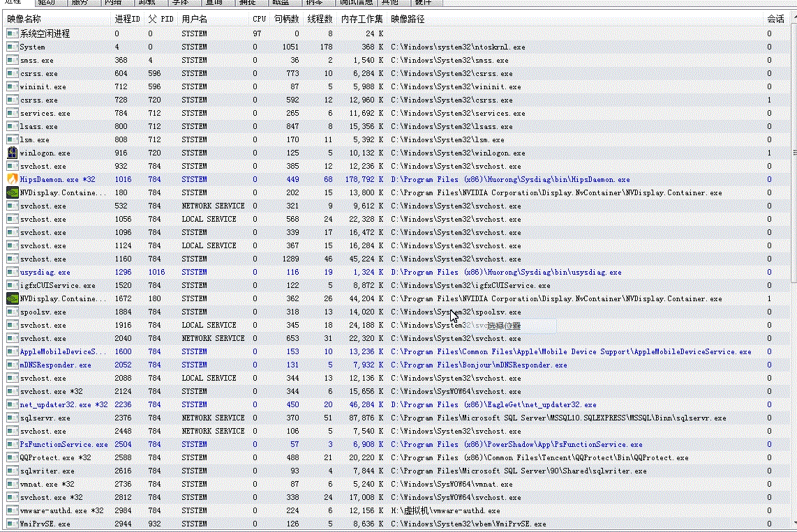Select the HipsDaemon.exe *32 process name
This screenshot has width=797, height=532.
57,179
